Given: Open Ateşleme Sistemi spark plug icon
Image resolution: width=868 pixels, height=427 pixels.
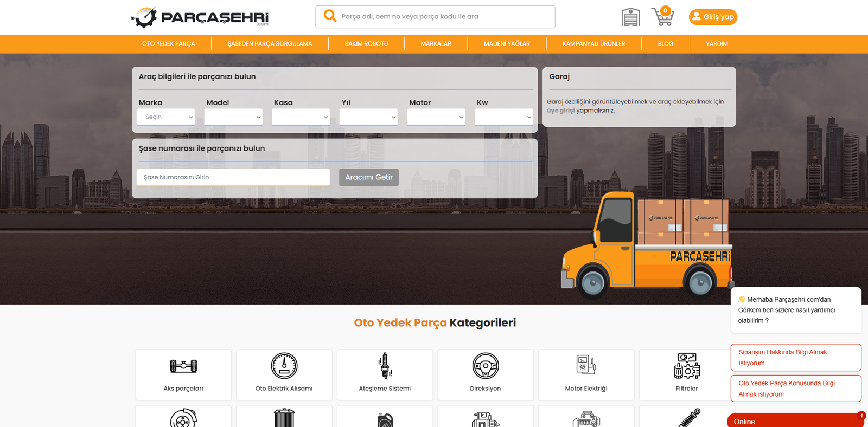Looking at the screenshot, I should click(385, 366).
